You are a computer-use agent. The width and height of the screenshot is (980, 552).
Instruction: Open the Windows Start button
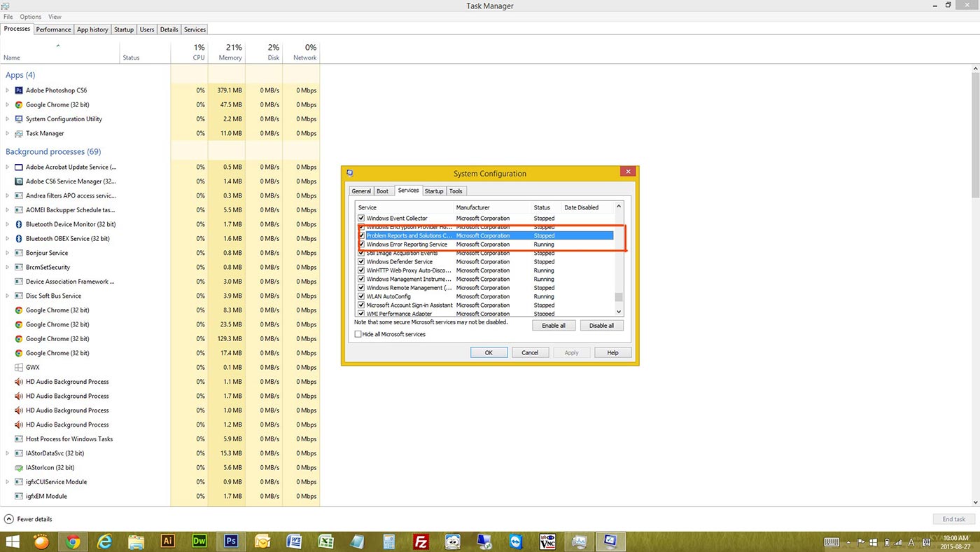pyautogui.click(x=12, y=541)
